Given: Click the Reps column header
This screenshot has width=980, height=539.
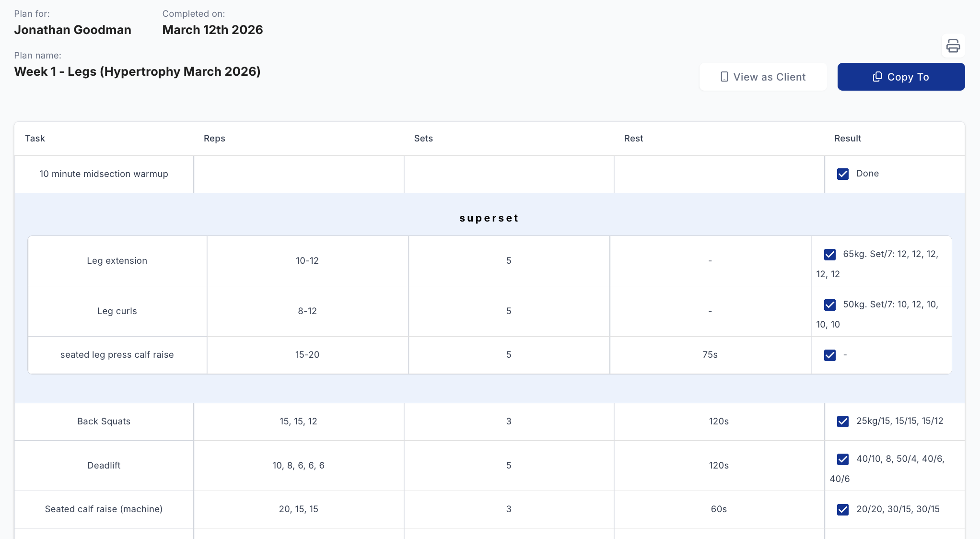Looking at the screenshot, I should tap(214, 139).
